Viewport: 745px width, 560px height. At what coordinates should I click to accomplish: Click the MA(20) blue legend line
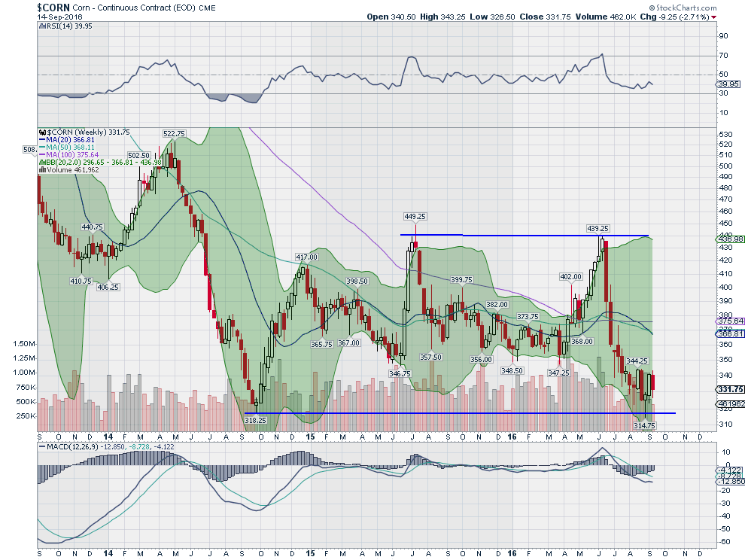pyautogui.click(x=42, y=140)
